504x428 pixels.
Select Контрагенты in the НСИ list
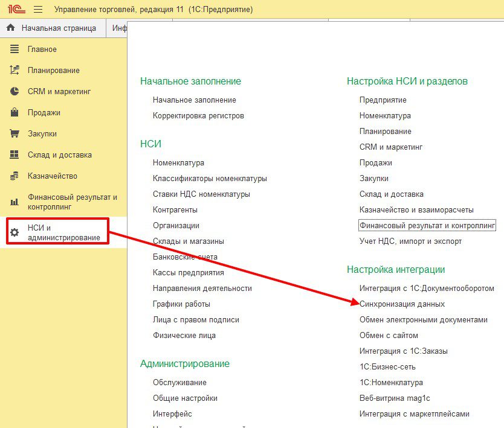(x=175, y=209)
